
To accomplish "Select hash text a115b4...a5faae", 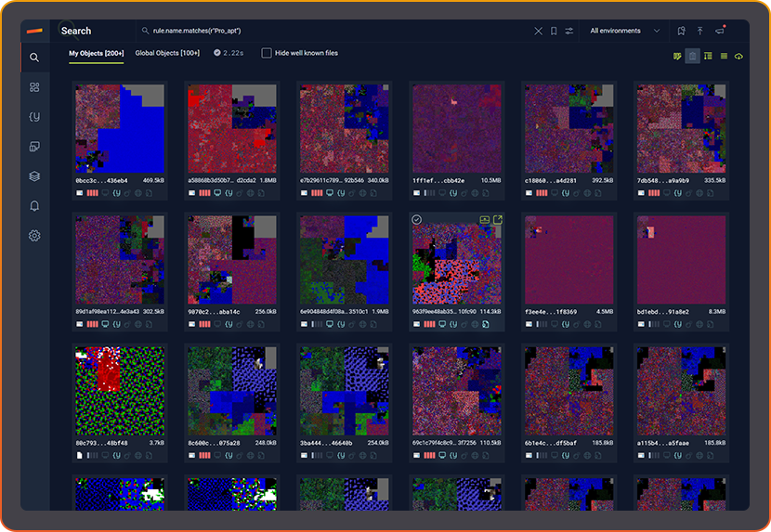I will click(x=663, y=443).
